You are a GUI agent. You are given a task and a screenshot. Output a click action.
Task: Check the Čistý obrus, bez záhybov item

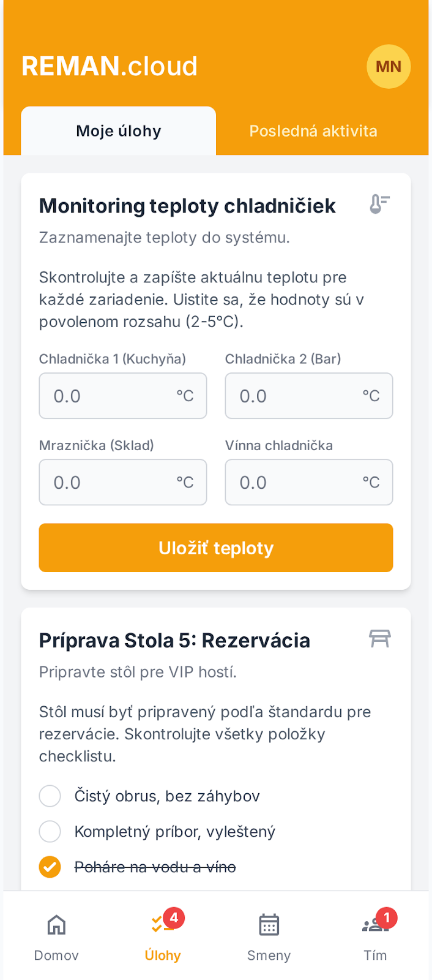pyautogui.click(x=50, y=796)
